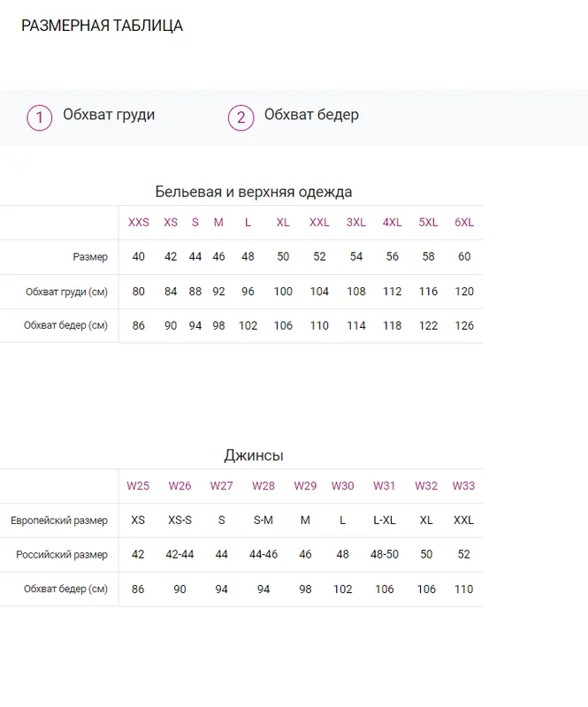
Task: Select the Российский размер row label
Action: point(62,555)
